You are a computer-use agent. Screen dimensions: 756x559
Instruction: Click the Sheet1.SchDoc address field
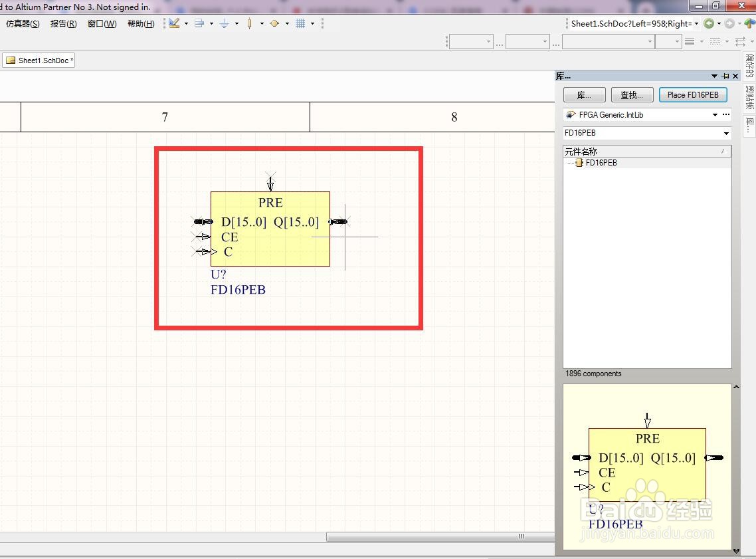point(630,24)
